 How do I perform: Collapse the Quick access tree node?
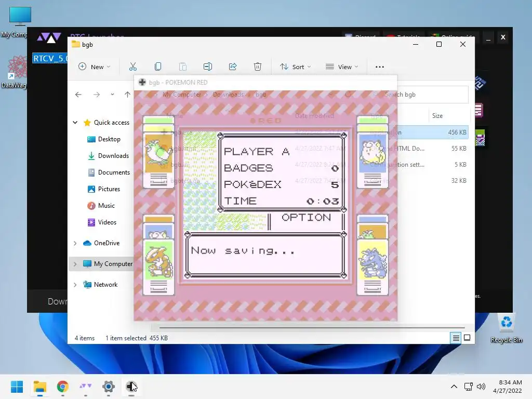[75, 123]
